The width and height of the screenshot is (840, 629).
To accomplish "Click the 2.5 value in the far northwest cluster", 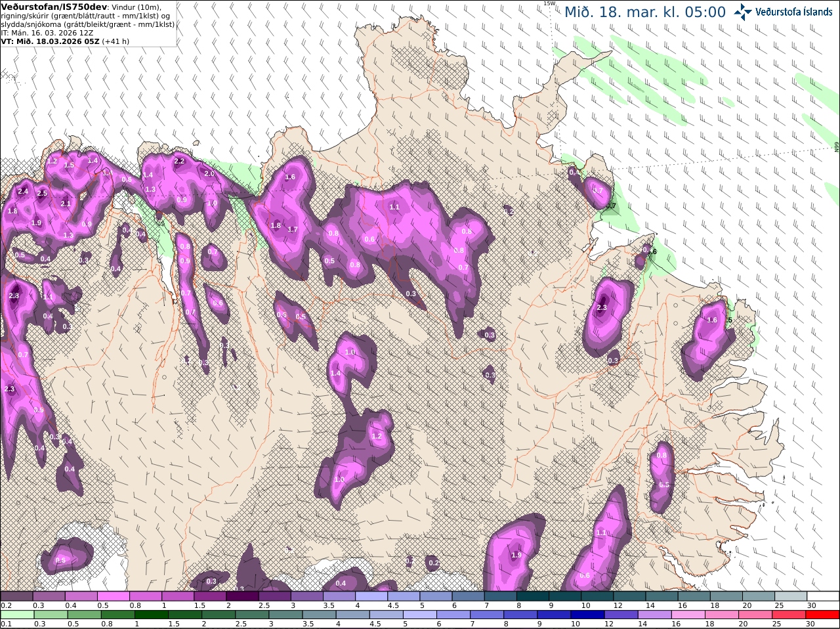I will [x=43, y=194].
